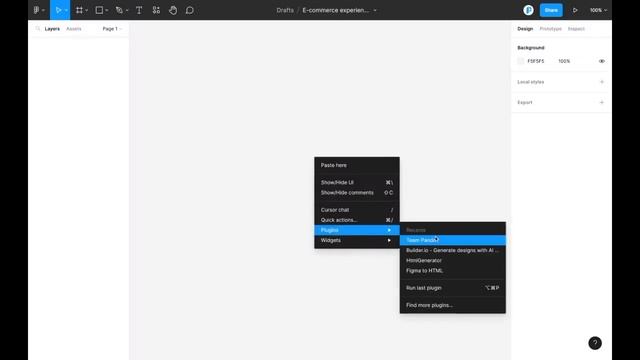640x360 pixels.
Task: Open the Page 1 dropdown
Action: pos(112,29)
